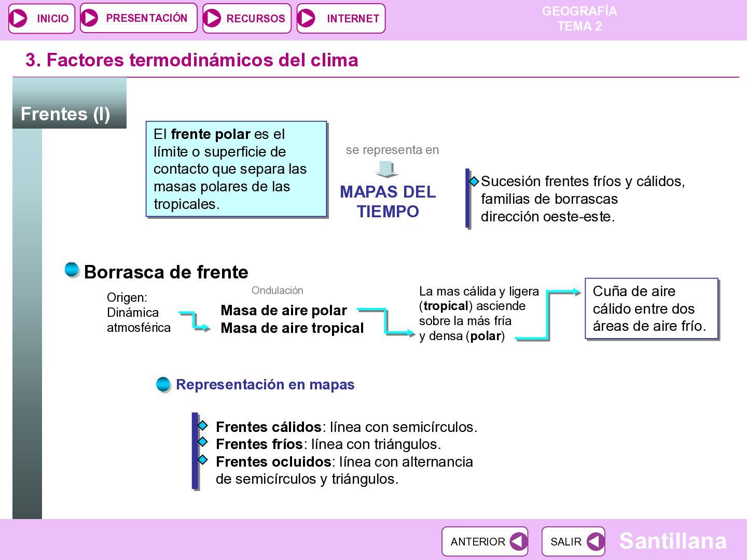Click the blue sphere beside Borrasca de frente
Image resolution: width=747 pixels, height=560 pixels.
coord(72,270)
